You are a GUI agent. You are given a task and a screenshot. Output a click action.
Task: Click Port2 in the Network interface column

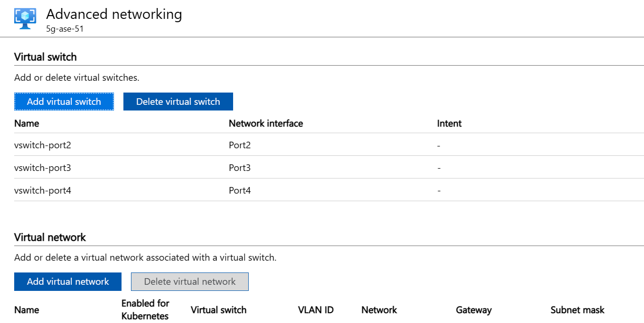tap(239, 145)
